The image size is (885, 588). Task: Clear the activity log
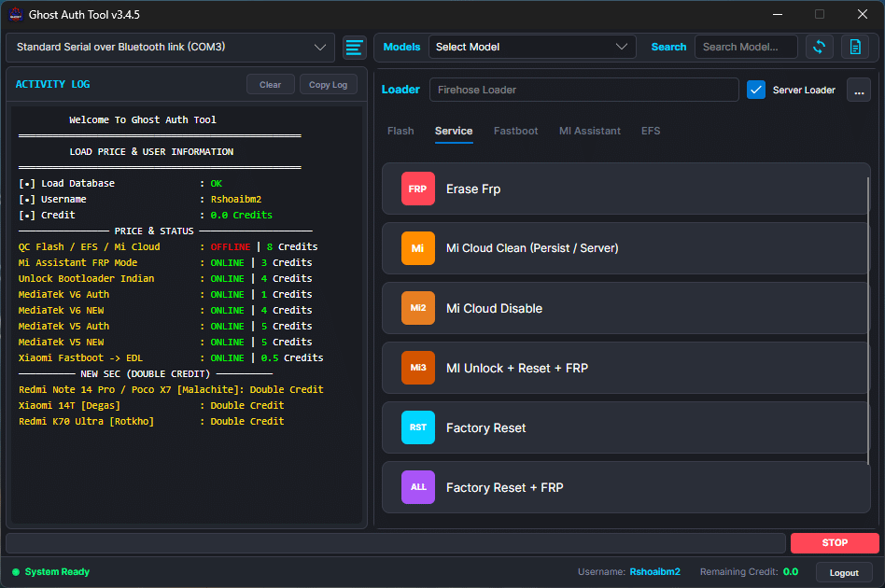[271, 85]
